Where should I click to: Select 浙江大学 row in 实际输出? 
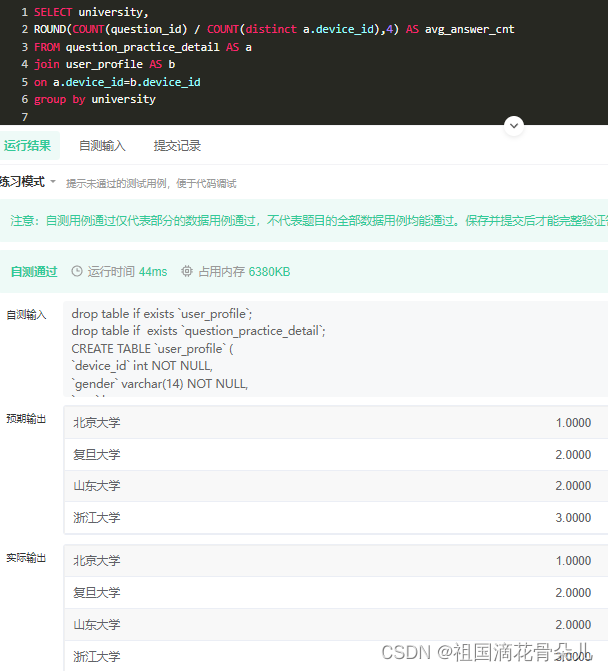tap(336, 656)
